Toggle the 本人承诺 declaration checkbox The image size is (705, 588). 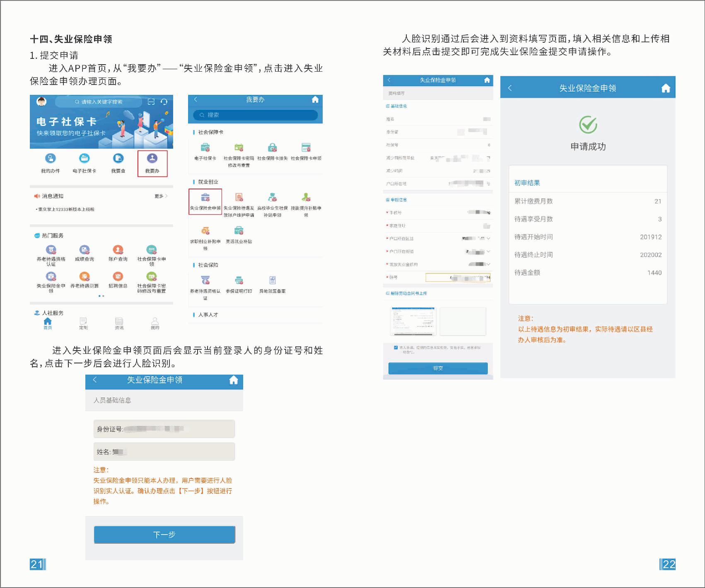tap(396, 348)
